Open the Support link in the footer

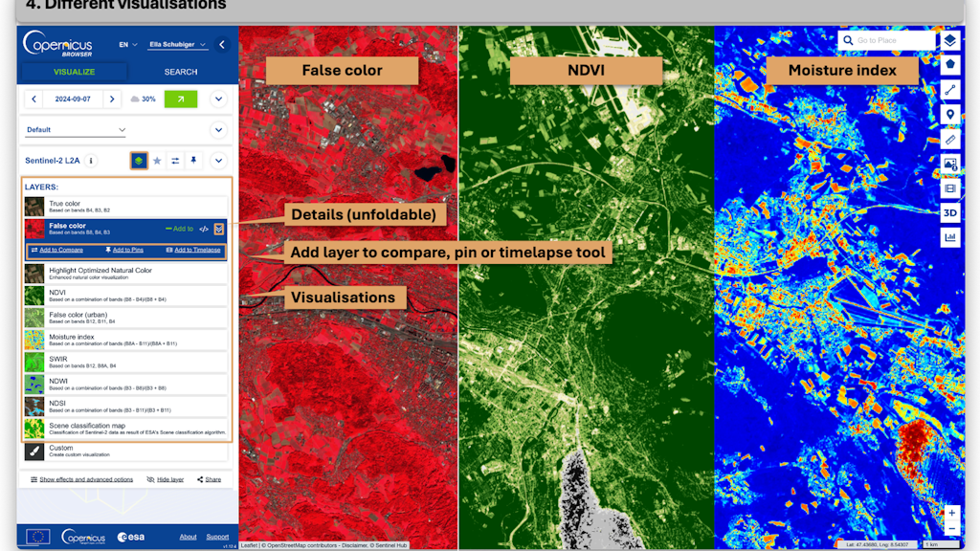pyautogui.click(x=216, y=537)
